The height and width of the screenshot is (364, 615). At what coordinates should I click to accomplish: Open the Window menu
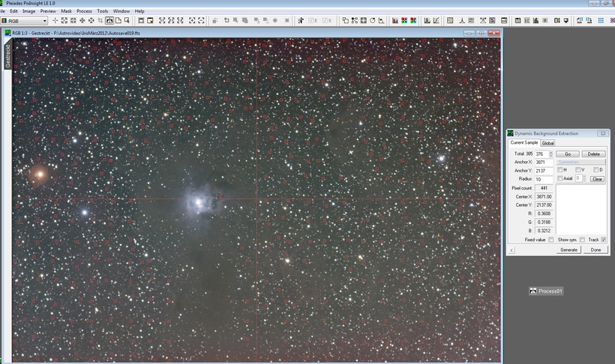pyautogui.click(x=121, y=11)
